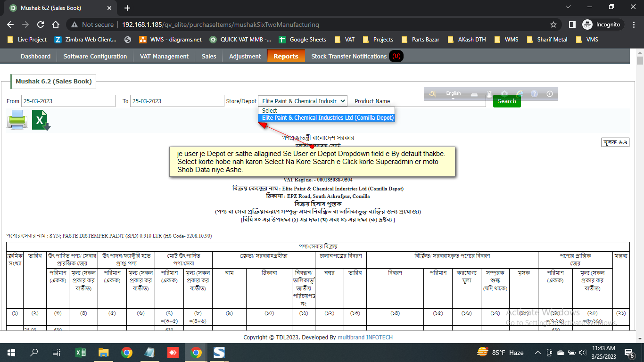Open the Sharif Metal bookmark folder
The height and width of the screenshot is (362, 644).
point(547,40)
